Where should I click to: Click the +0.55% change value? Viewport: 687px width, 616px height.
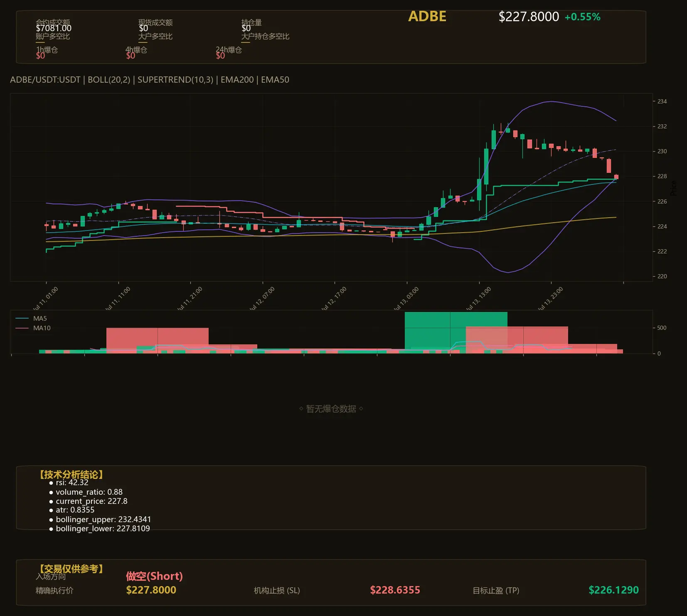pyautogui.click(x=582, y=17)
